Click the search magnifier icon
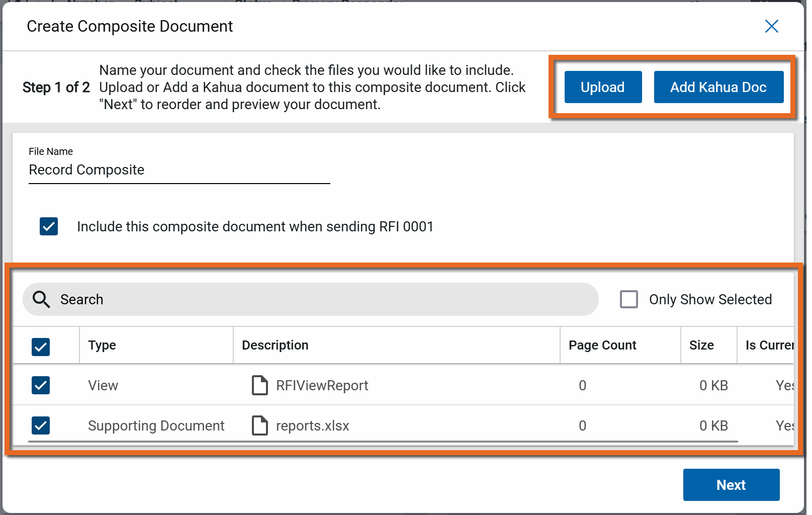Viewport: 812px width, 515px height. pos(41,299)
